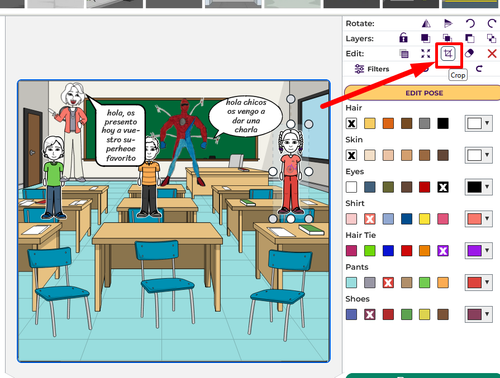Pick the white Eyes swatch
This screenshot has height=378, width=500.
pyautogui.click(x=351, y=187)
